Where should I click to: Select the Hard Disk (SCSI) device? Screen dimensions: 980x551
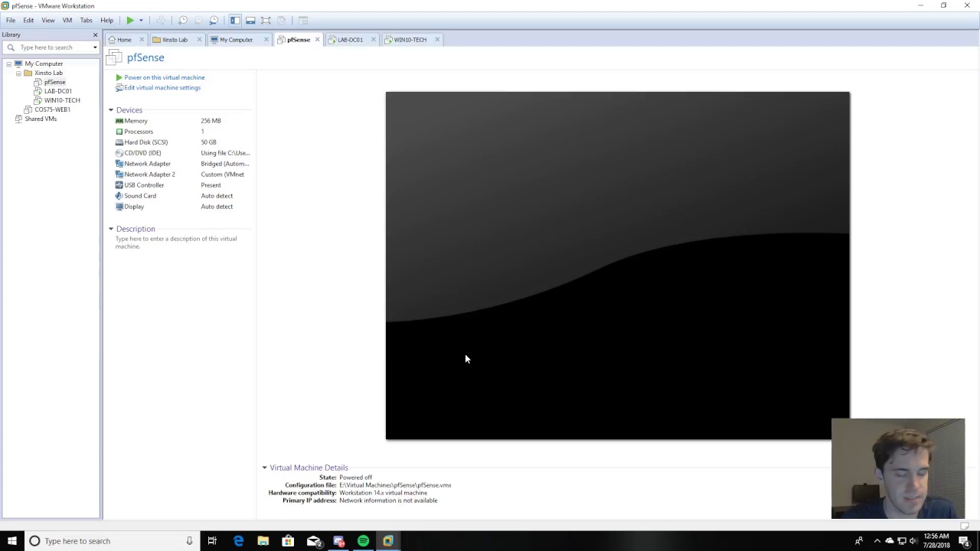(x=182, y=142)
